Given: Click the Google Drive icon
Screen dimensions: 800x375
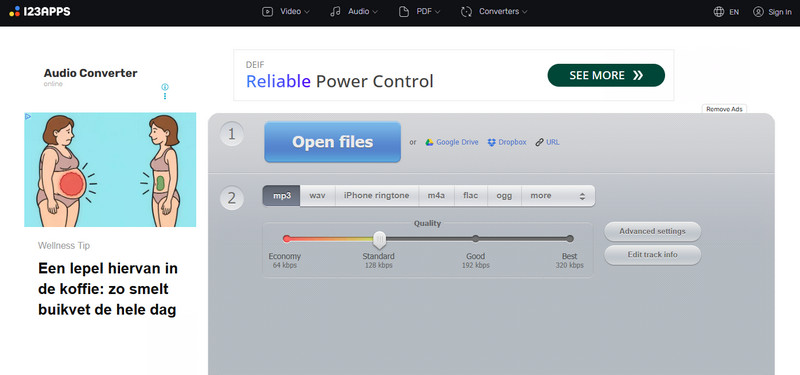Looking at the screenshot, I should (430, 142).
